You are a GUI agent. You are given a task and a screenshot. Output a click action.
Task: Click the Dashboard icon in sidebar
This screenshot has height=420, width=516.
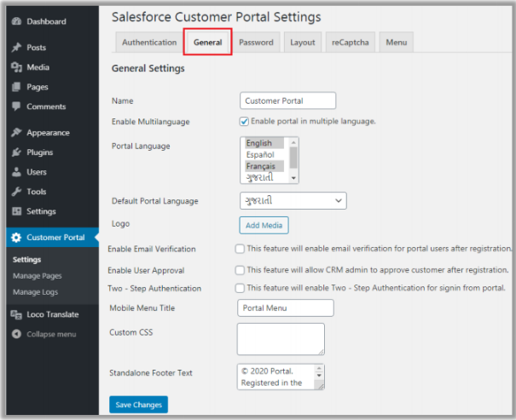pos(16,20)
